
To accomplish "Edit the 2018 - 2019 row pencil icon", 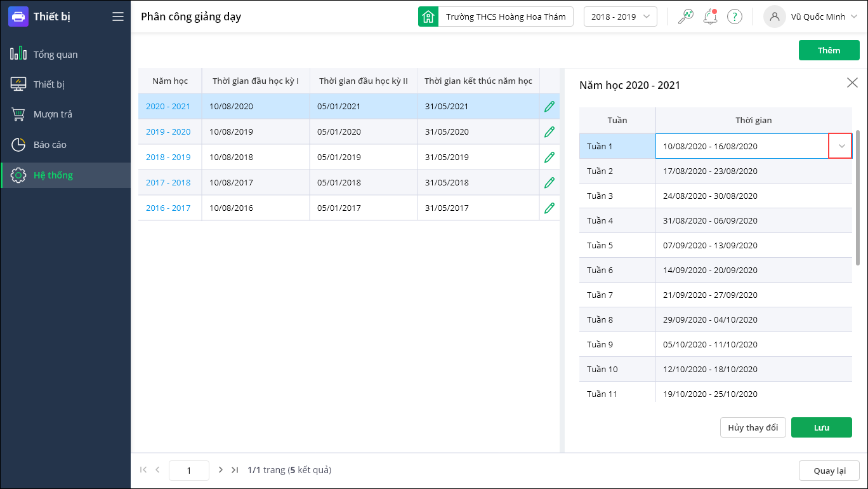I will point(549,157).
